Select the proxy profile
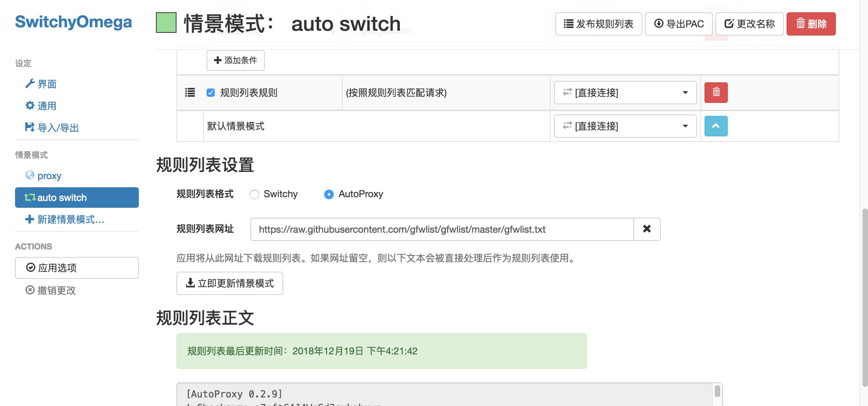868x406 pixels. 43,176
